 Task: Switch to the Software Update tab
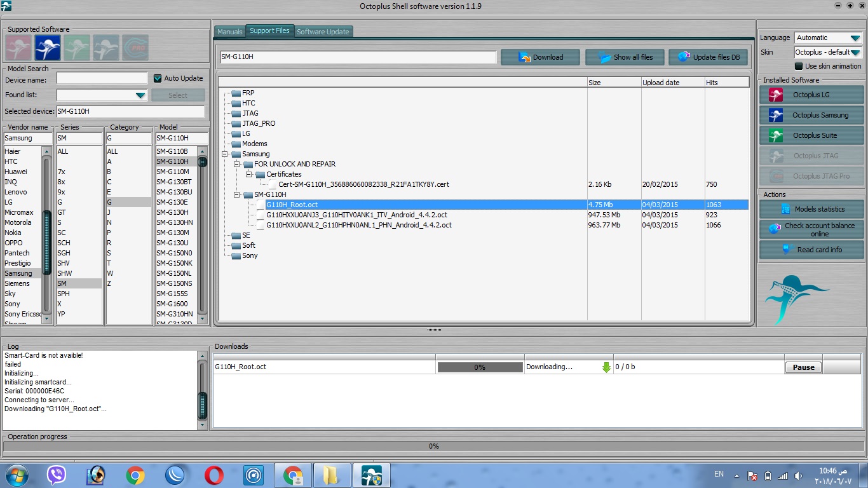[x=323, y=32]
